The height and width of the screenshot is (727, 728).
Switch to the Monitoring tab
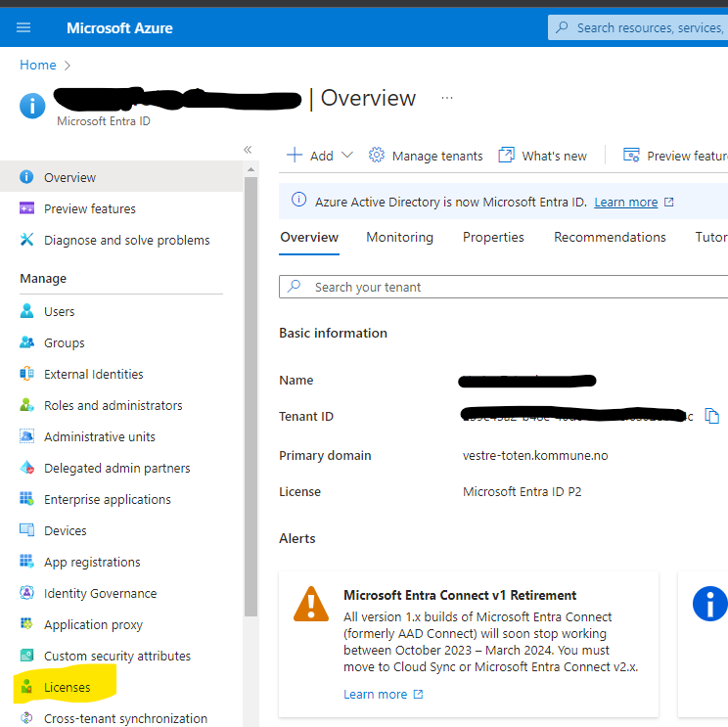(399, 237)
